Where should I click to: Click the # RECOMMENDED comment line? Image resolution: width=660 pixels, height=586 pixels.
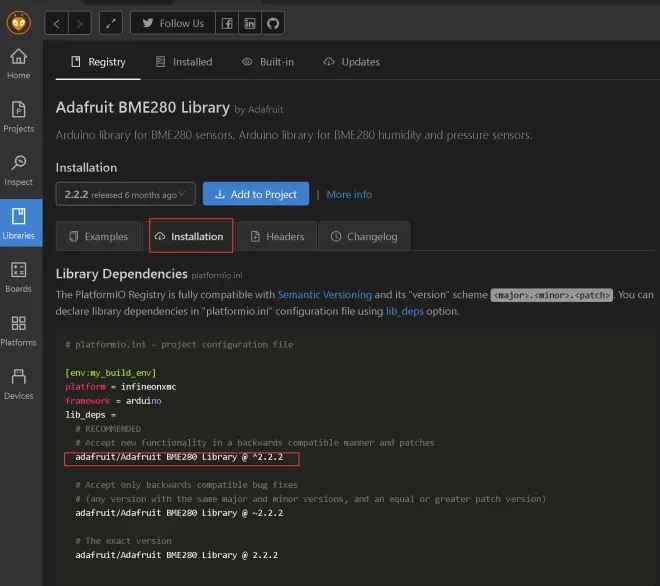coord(109,429)
